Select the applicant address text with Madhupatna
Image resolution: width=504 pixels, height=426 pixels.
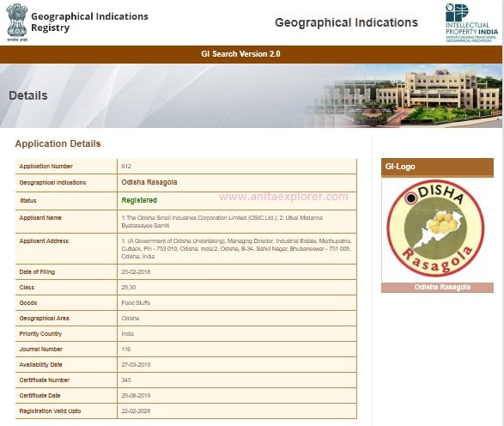pos(237,248)
